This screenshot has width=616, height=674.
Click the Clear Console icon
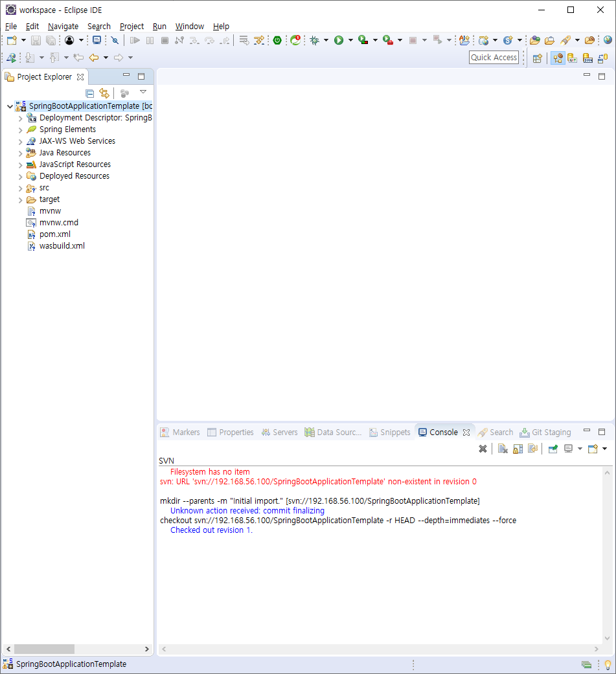coord(503,449)
